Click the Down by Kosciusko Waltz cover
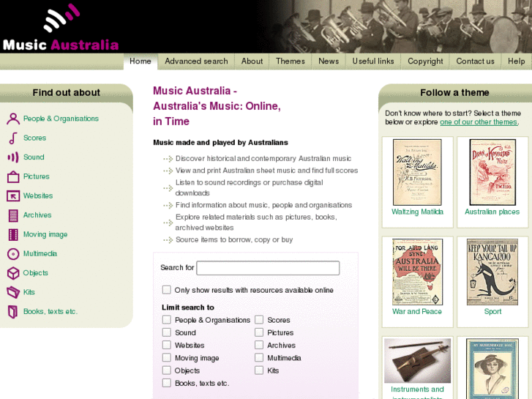The height and width of the screenshot is (399, 532). (x=492, y=172)
